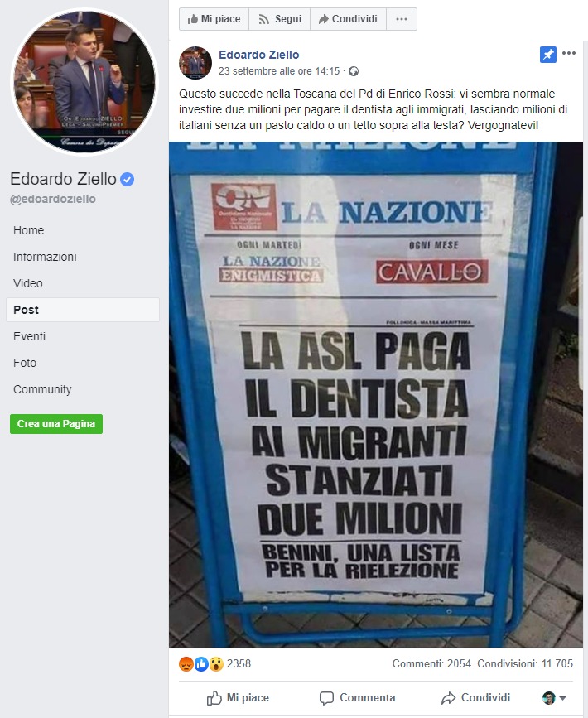Open the Informazioni sidebar tab
The image size is (588, 718).
click(x=45, y=257)
